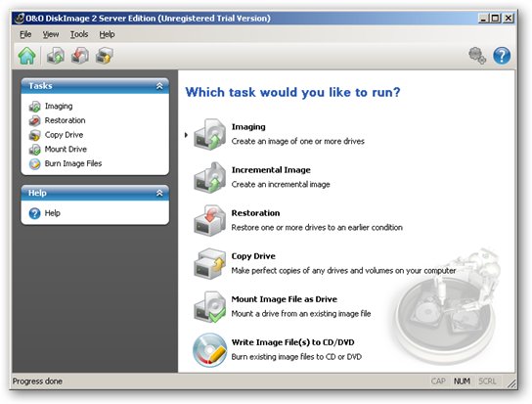Click the large Incremental Image icon
Image resolution: width=532 pixels, height=404 pixels.
[209, 177]
